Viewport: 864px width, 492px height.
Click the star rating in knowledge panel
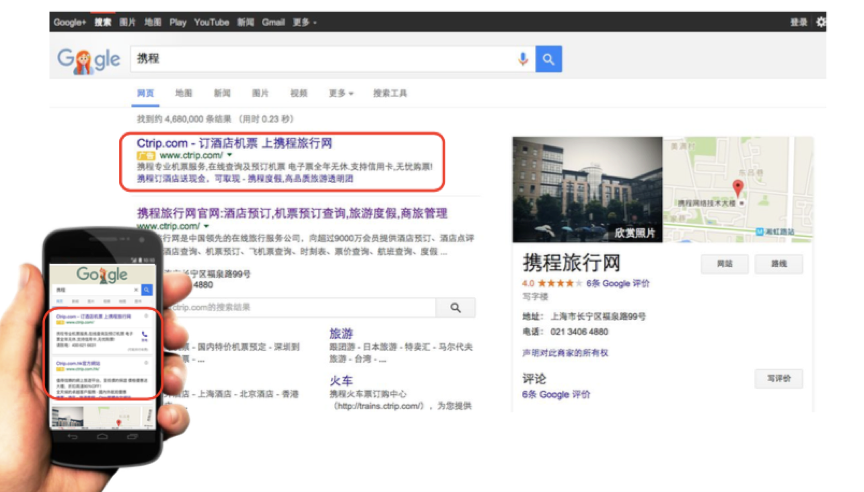(x=559, y=283)
